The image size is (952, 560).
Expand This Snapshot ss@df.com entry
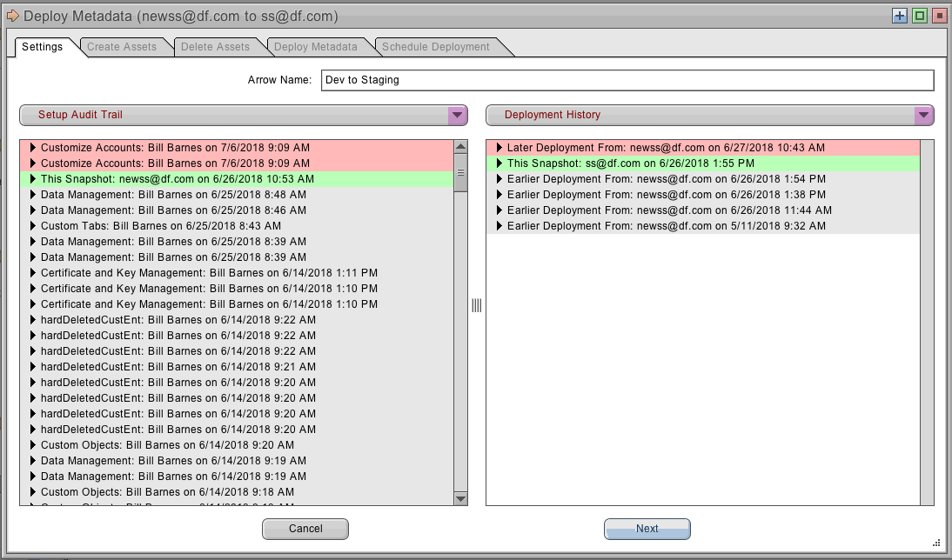coord(499,163)
